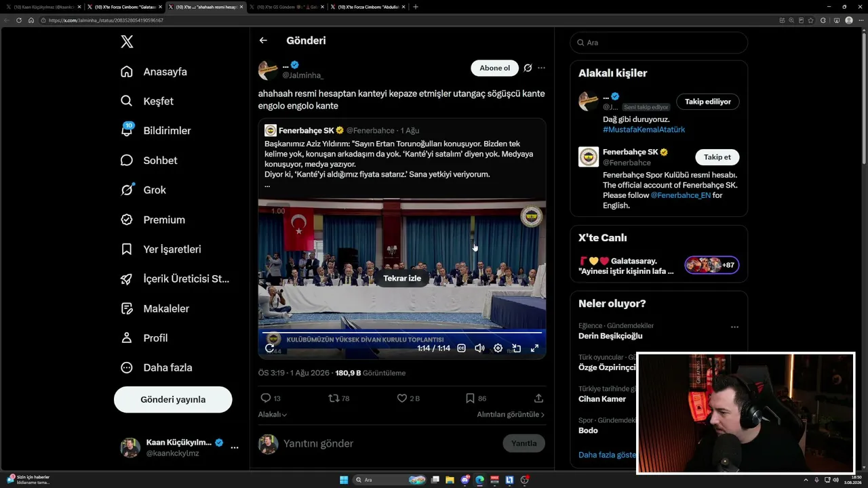
Task: Bookmark the post showing 86 bookmarks
Action: (x=475, y=399)
